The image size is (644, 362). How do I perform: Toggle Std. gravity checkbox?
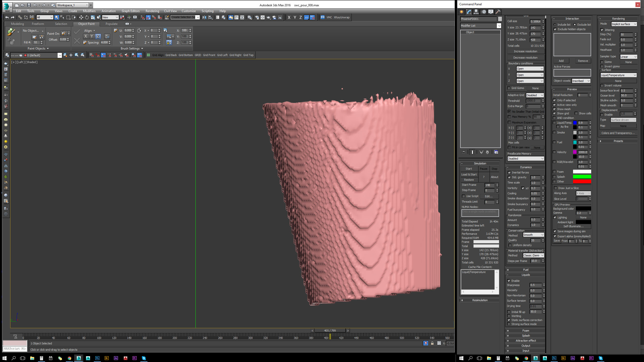509,177
